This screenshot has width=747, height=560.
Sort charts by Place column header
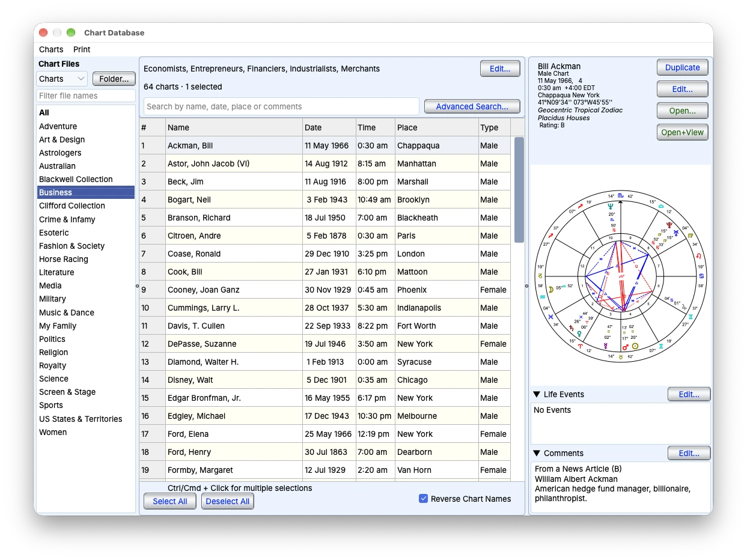click(436, 127)
